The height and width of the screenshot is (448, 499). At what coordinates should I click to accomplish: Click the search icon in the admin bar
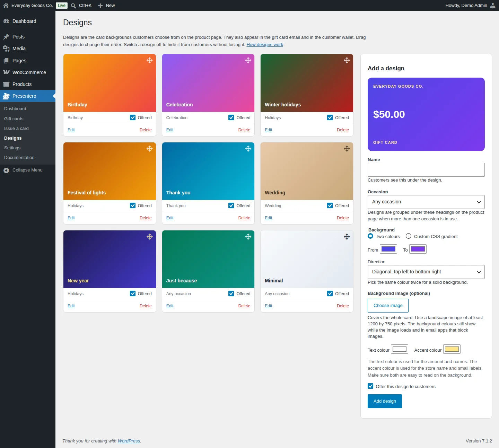tap(73, 6)
